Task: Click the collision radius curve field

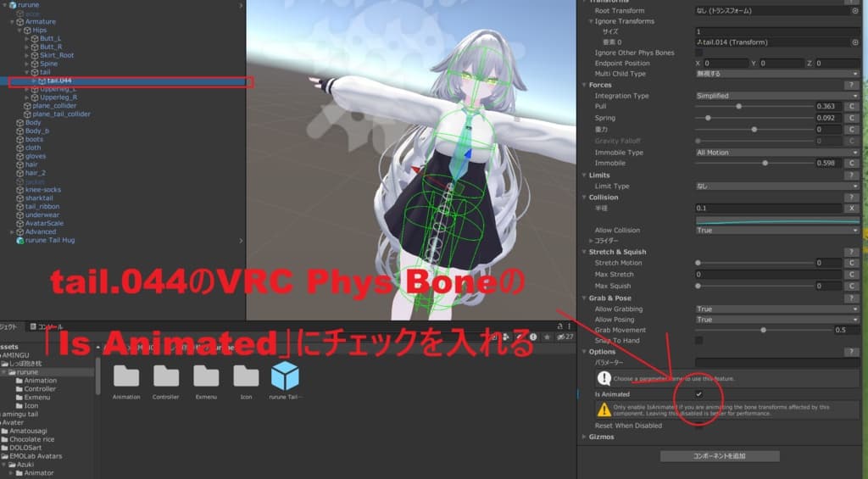Action: (777, 220)
